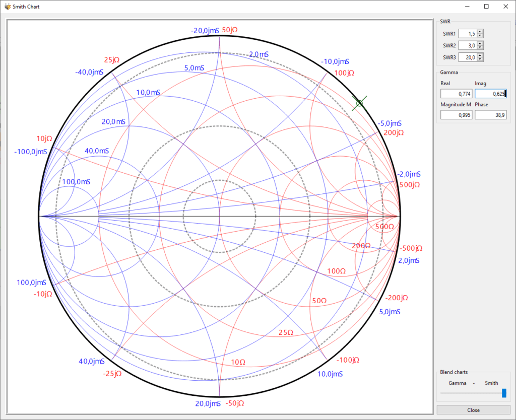Click the 5,0mS conductance label
Screen dimensions: 516x420
click(194, 68)
